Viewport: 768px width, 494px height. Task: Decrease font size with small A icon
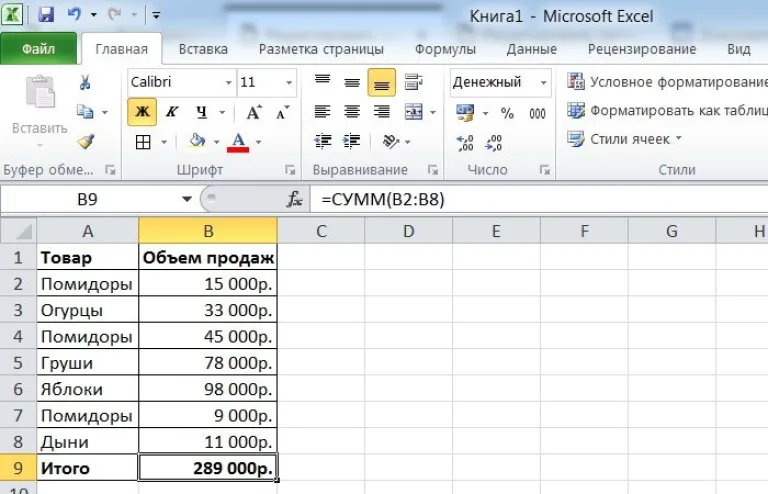tap(283, 112)
